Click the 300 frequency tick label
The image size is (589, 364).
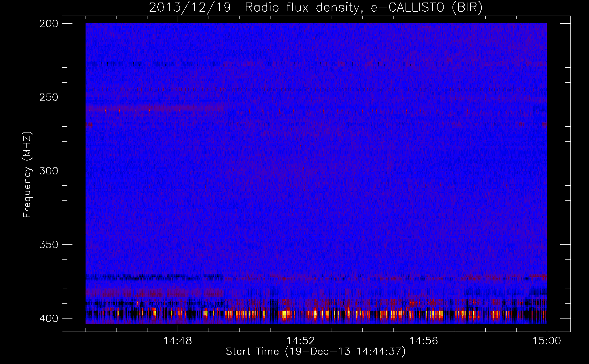click(48, 171)
